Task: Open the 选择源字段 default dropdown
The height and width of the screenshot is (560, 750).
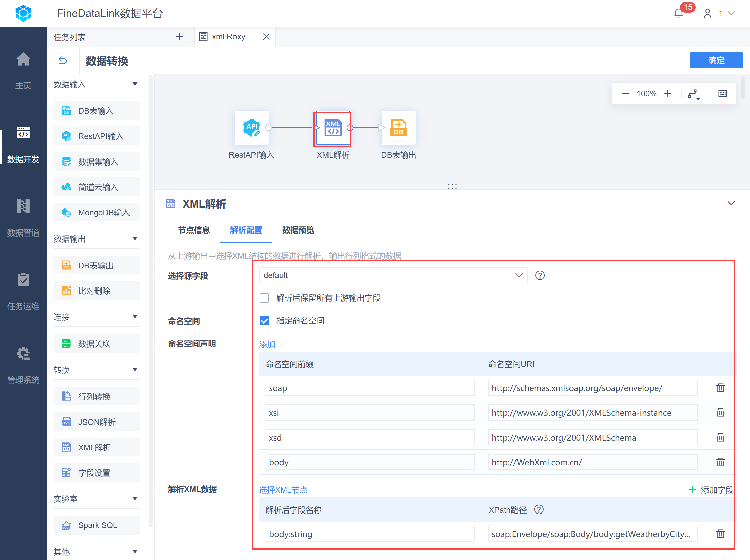Action: [x=393, y=275]
